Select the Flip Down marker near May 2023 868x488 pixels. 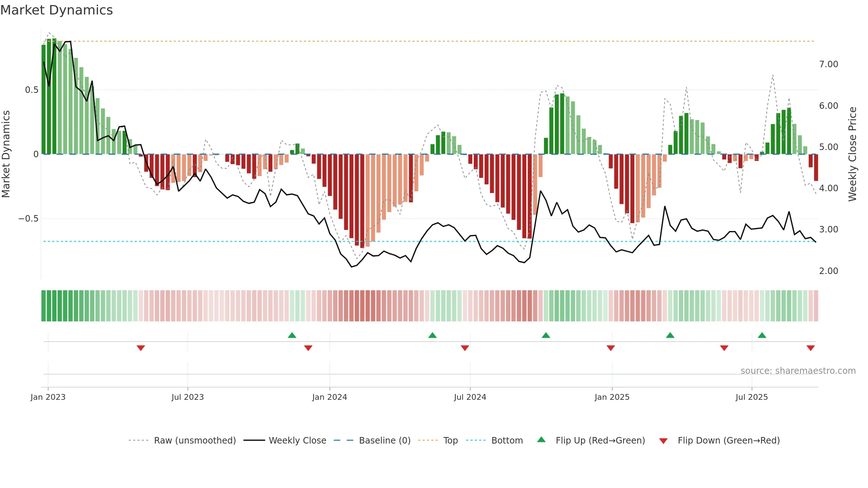click(x=141, y=348)
